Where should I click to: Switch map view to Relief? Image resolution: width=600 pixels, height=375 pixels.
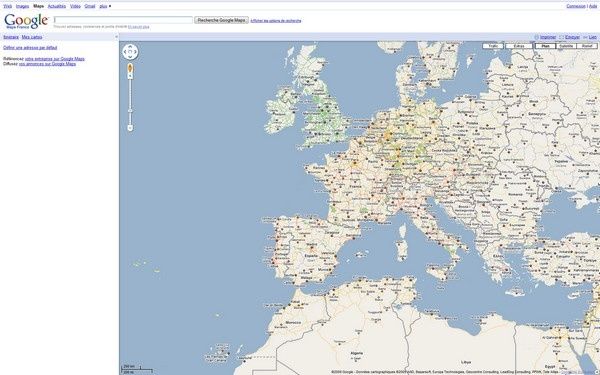coord(587,46)
